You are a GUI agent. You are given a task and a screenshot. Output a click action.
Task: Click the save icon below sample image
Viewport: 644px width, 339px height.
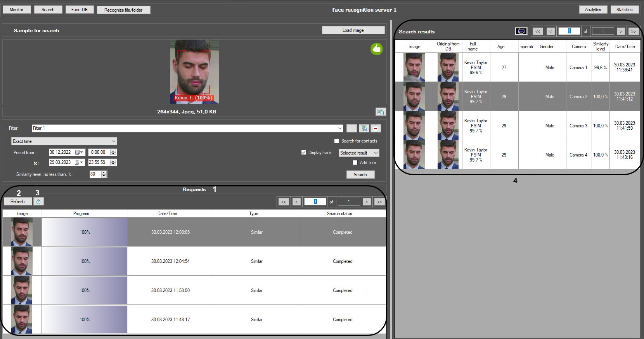click(x=381, y=112)
